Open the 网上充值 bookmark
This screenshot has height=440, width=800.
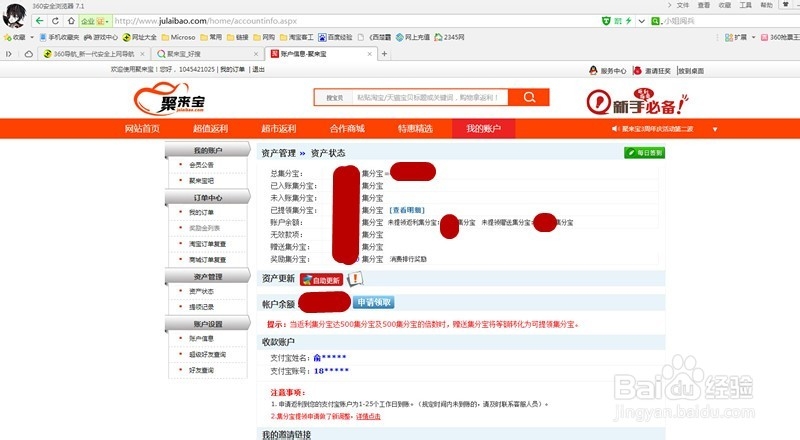[x=413, y=37]
